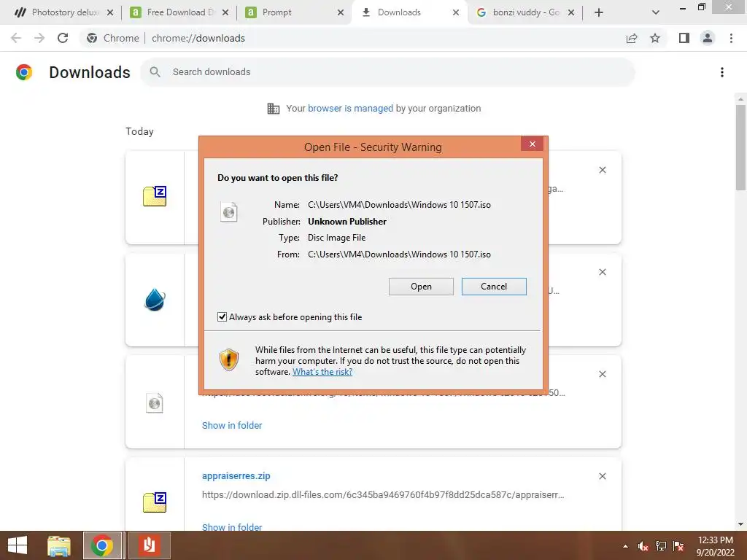
Task: Close the Prompt tab
Action: point(341,12)
